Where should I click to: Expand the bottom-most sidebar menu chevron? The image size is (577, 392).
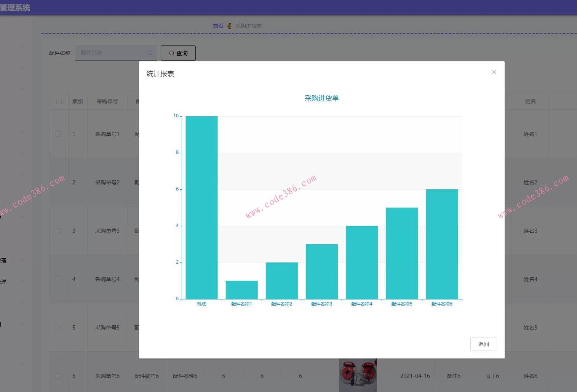22,364
